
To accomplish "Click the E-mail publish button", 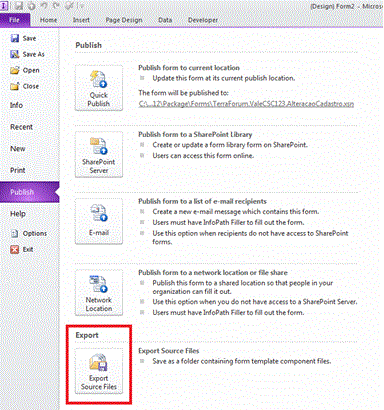I will point(99,221).
